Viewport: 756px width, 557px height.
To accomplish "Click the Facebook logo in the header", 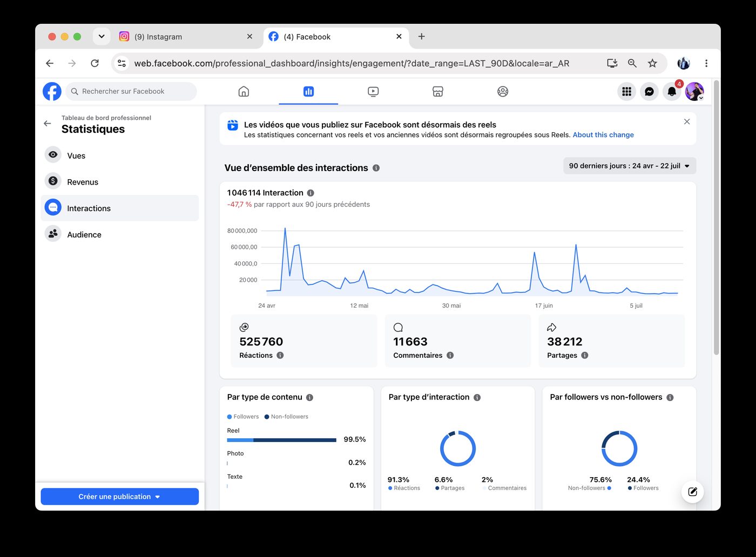I will coord(52,91).
